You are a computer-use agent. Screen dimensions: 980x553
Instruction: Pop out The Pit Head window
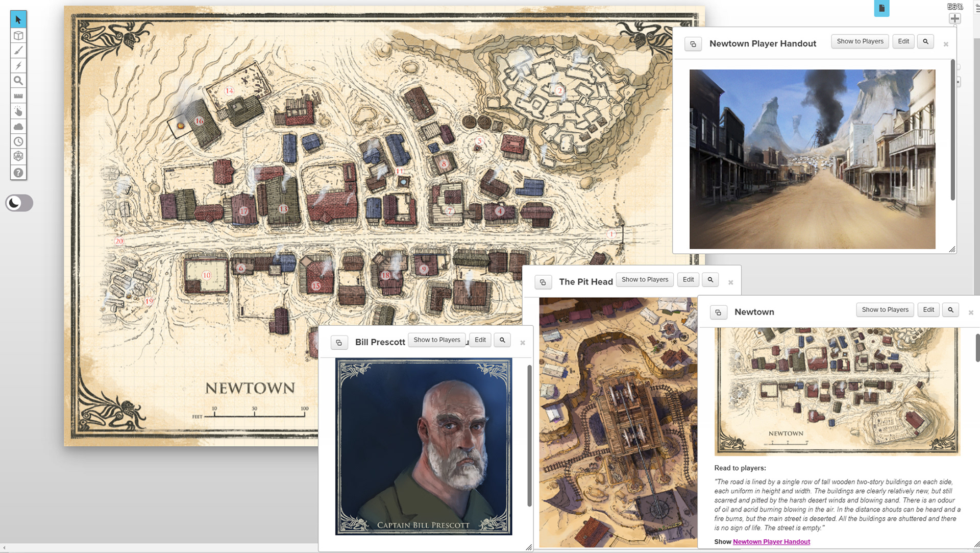pos(543,281)
